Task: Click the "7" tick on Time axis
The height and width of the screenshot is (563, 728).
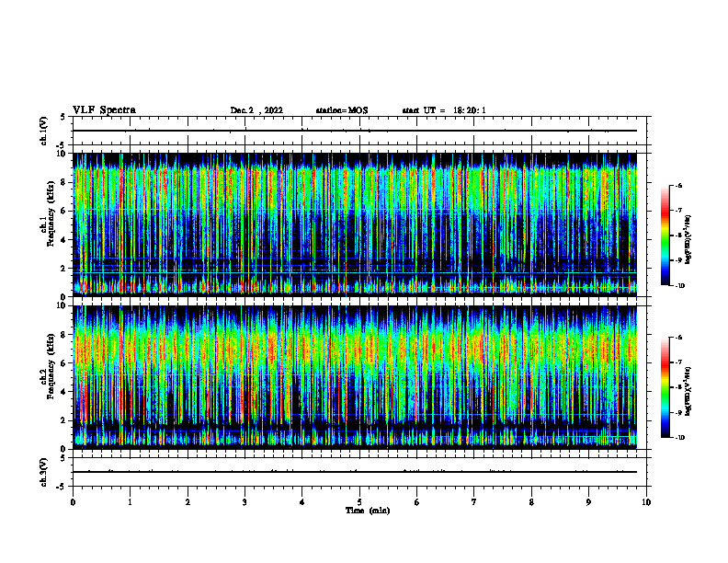Action: point(474,502)
